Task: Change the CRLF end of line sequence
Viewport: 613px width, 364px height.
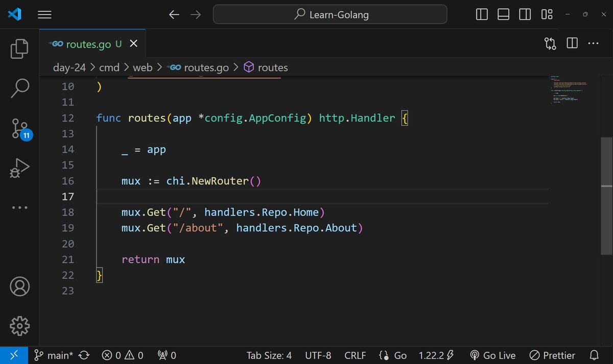Action: pyautogui.click(x=355, y=355)
